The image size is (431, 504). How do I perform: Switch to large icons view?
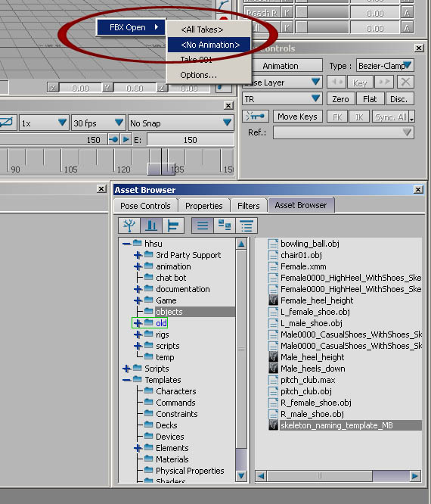(x=225, y=226)
